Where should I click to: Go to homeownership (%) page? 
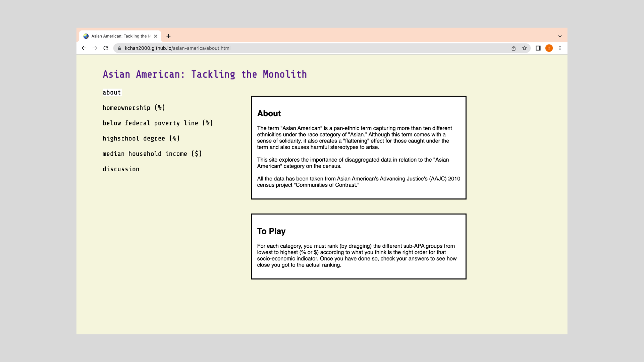tap(133, 108)
